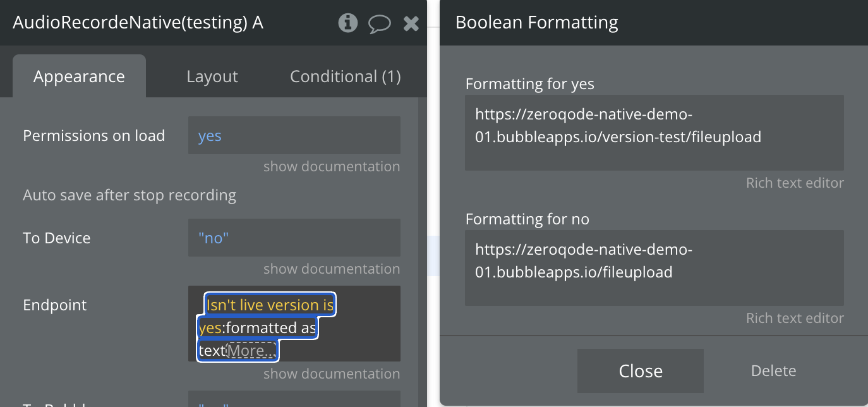This screenshot has height=407, width=868.
Task: Click Delete in the Boolean Formatting popup
Action: [773, 371]
